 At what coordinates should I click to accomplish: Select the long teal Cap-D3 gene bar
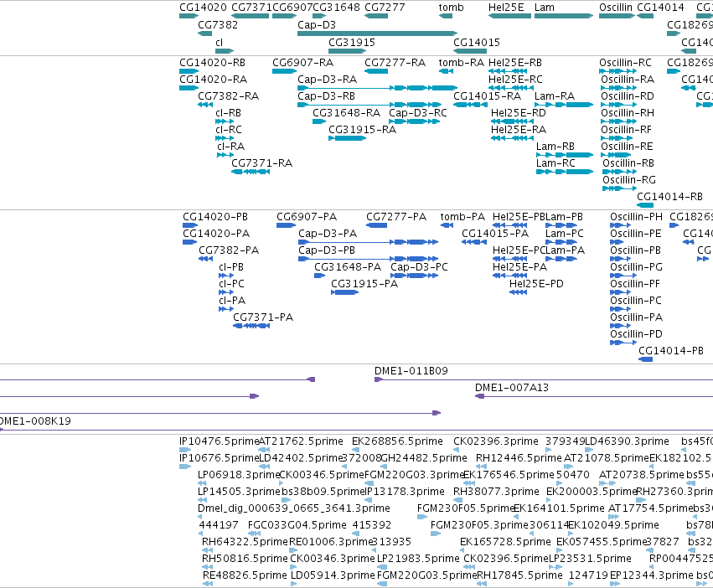[x=377, y=34]
